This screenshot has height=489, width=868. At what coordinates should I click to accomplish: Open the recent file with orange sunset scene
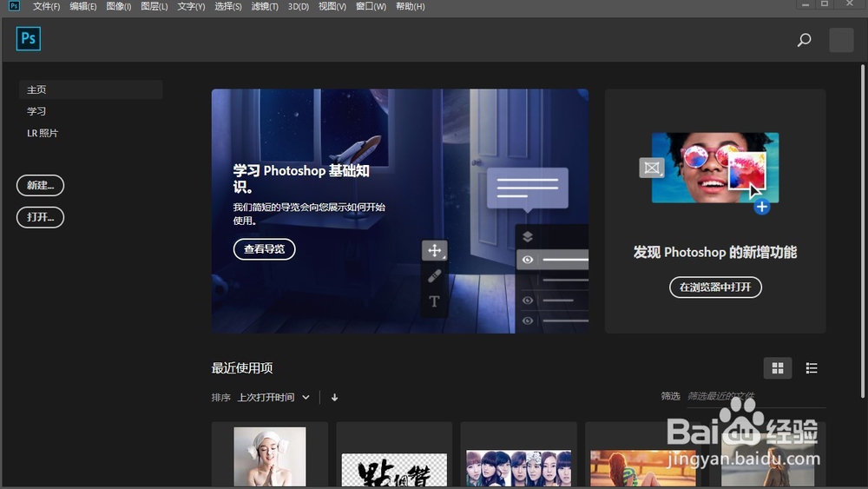[x=643, y=455]
